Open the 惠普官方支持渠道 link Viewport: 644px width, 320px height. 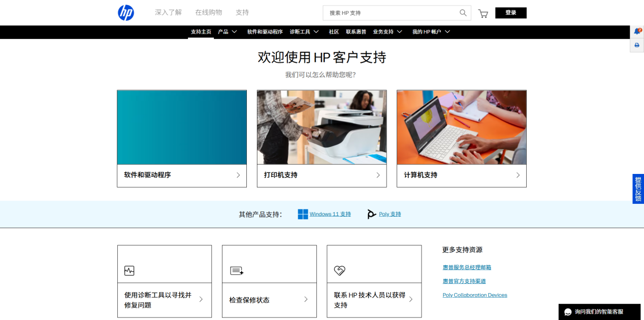tap(464, 281)
